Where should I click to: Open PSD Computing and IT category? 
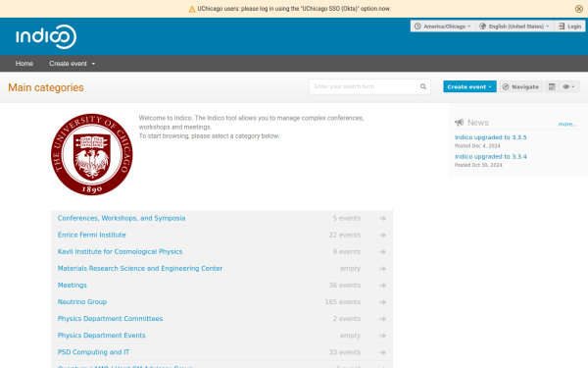pos(93,352)
